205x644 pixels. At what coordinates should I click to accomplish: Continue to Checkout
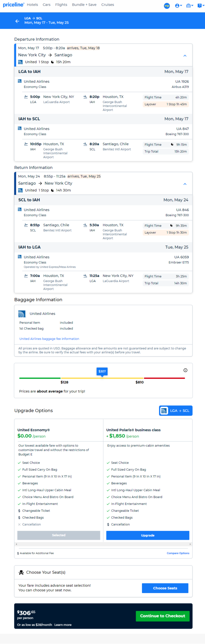pyautogui.click(x=163, y=616)
